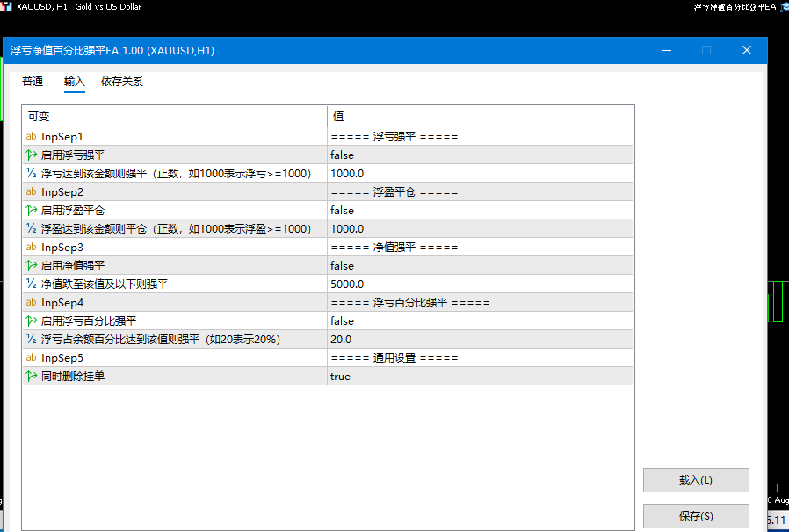The image size is (789, 532).
Task: Select the ===== 浮亏强平 ===== value cell
Action: click(x=481, y=136)
